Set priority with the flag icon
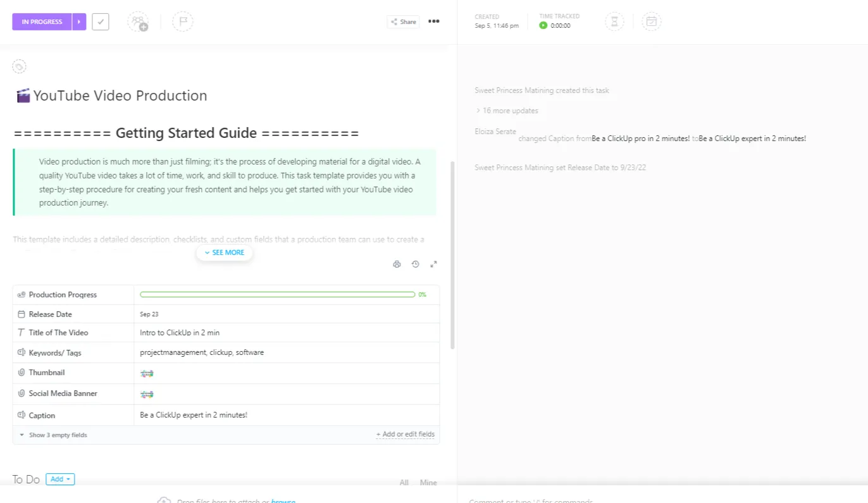Screen dimensions: 868x503 pos(183,22)
